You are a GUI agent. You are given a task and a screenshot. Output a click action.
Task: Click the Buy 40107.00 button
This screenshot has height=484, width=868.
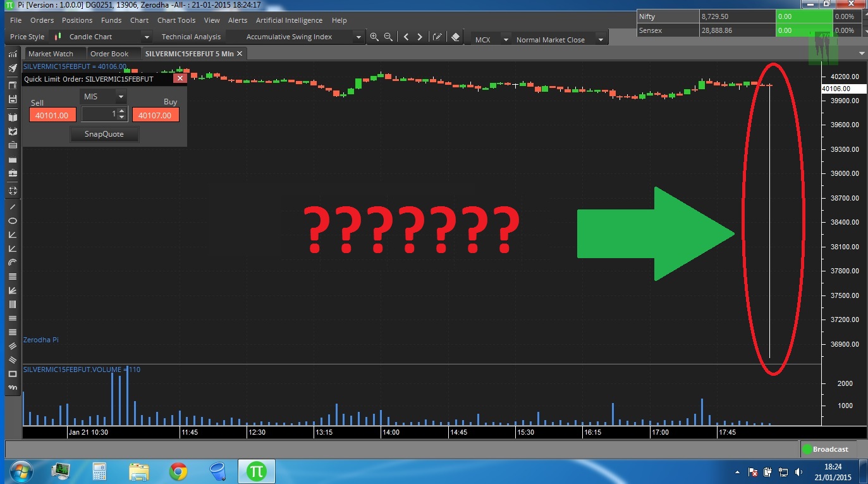(x=156, y=115)
